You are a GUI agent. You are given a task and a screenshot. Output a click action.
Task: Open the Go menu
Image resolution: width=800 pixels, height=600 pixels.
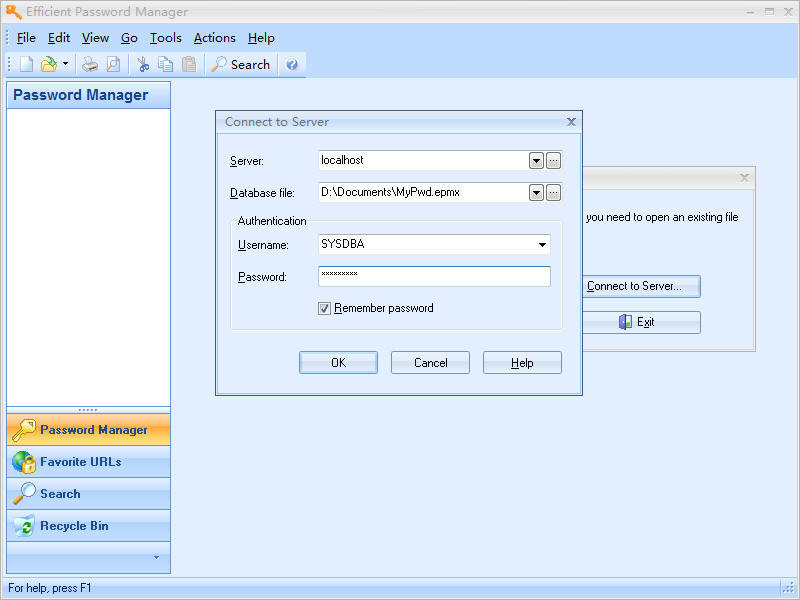click(129, 38)
